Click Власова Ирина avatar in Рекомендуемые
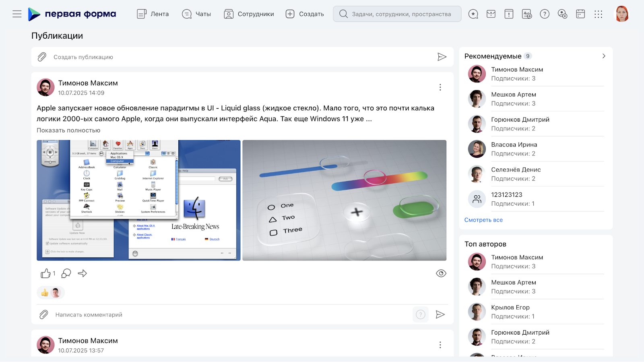 coord(477,149)
